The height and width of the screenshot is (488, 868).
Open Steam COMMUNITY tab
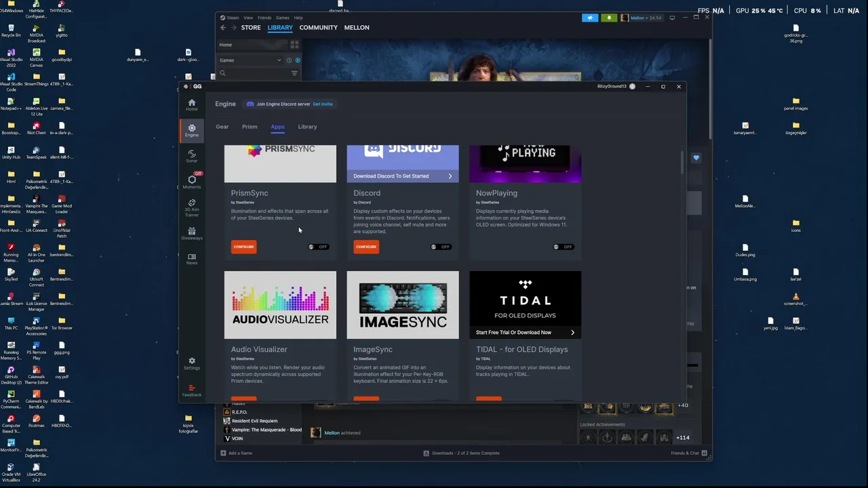tap(319, 28)
